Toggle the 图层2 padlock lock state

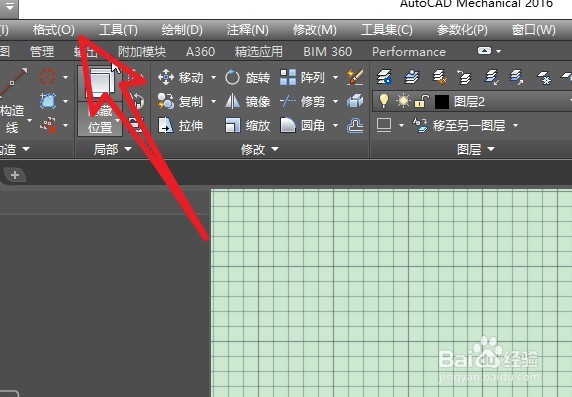(421, 101)
